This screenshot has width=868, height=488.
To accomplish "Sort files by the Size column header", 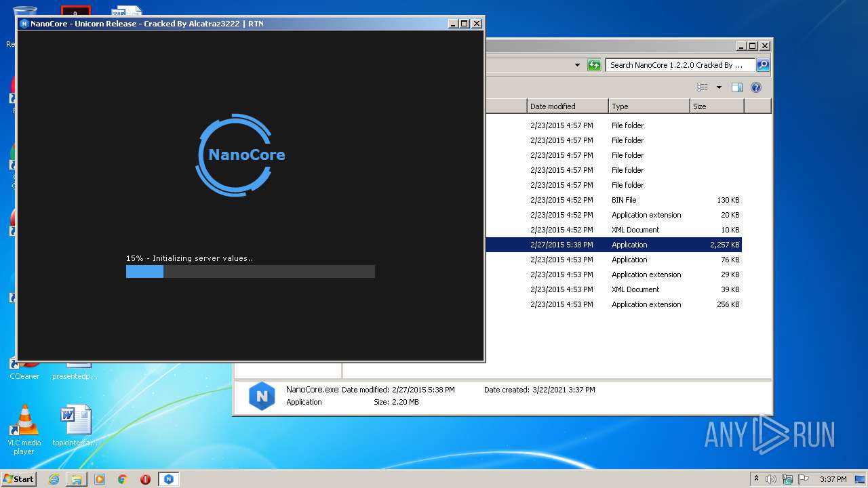I will click(717, 106).
